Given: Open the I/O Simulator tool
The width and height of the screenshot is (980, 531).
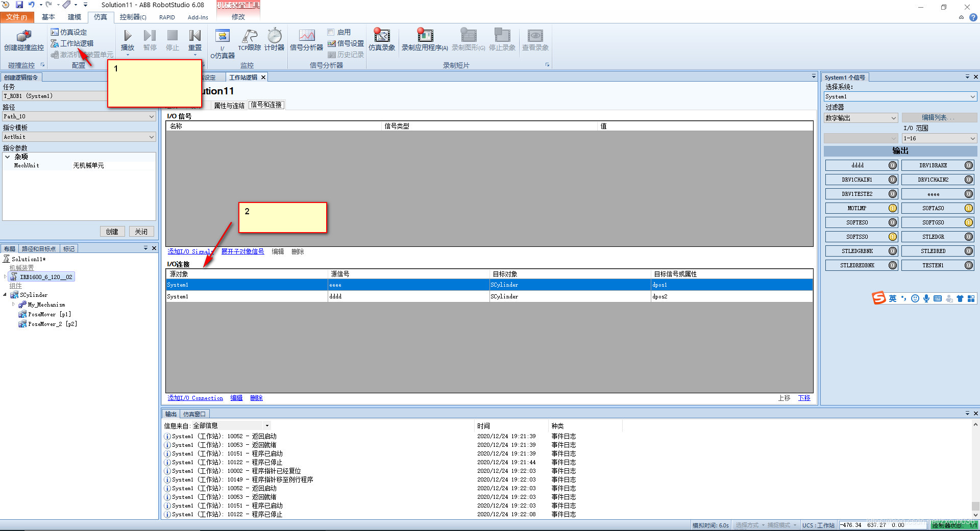Looking at the screenshot, I should (x=223, y=44).
